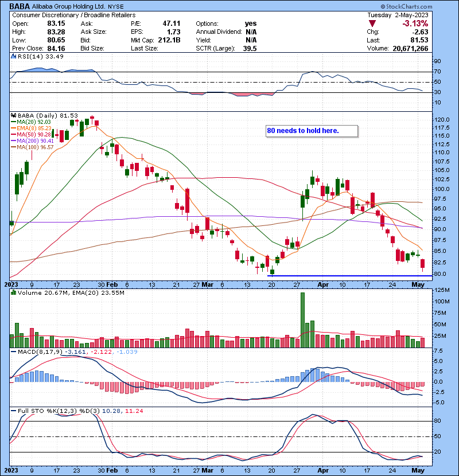
Task: Click the 125M volume axis label
Action: click(442, 290)
